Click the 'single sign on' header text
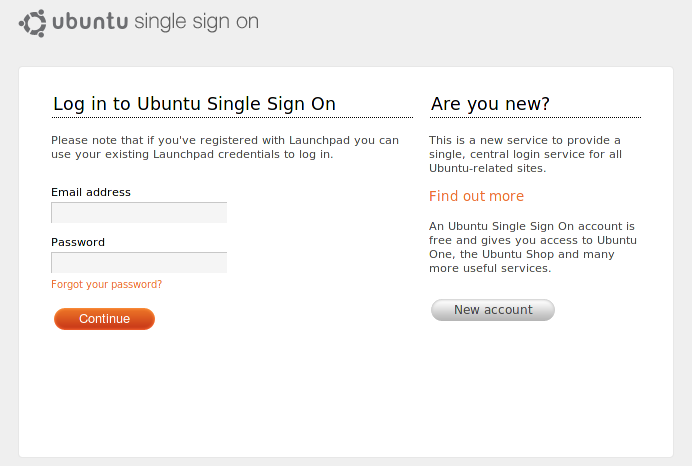692x466 pixels. tap(196, 23)
